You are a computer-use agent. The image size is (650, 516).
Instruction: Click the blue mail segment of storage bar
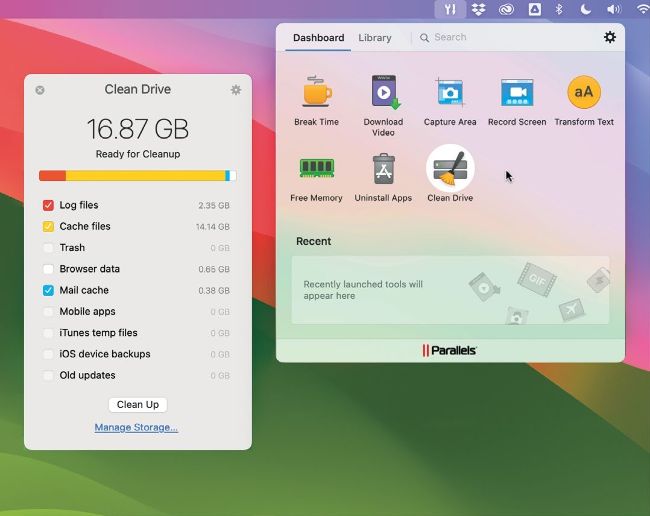tap(227, 176)
